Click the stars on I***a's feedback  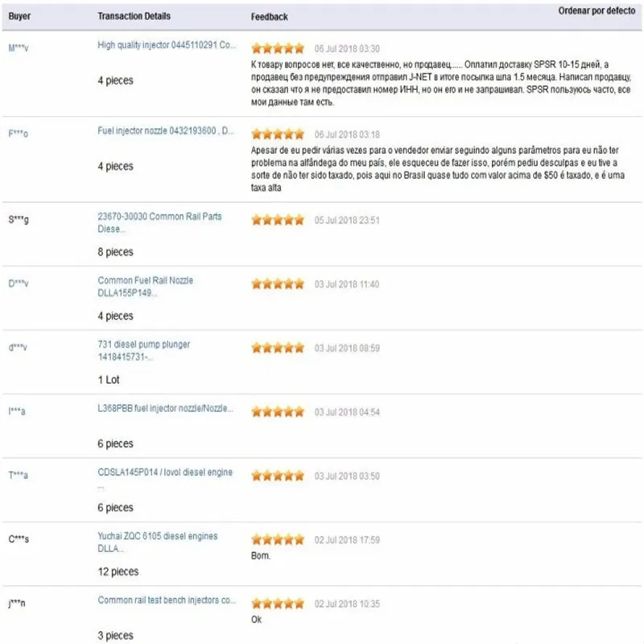(278, 411)
